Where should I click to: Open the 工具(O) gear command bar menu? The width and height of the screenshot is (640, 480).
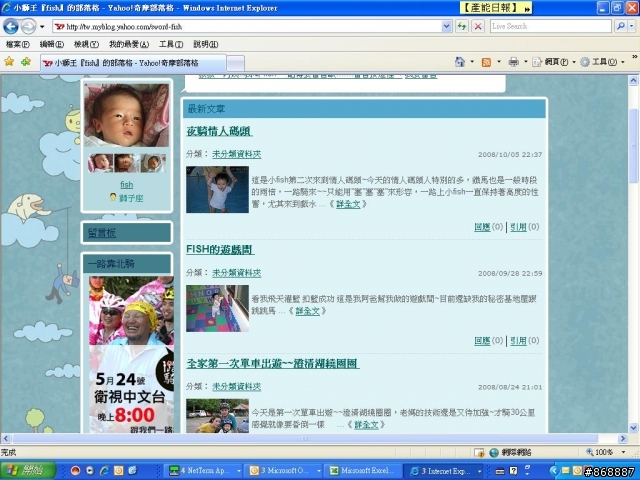click(x=602, y=62)
